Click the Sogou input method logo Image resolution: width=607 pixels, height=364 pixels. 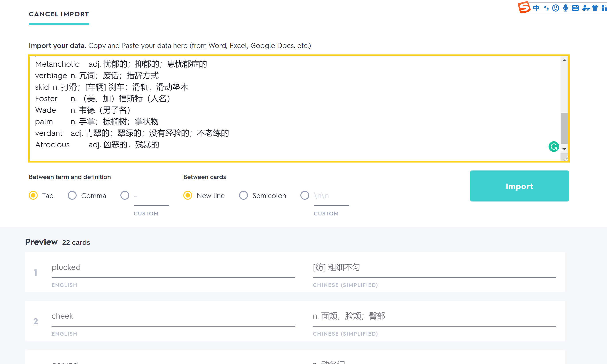tap(524, 7)
